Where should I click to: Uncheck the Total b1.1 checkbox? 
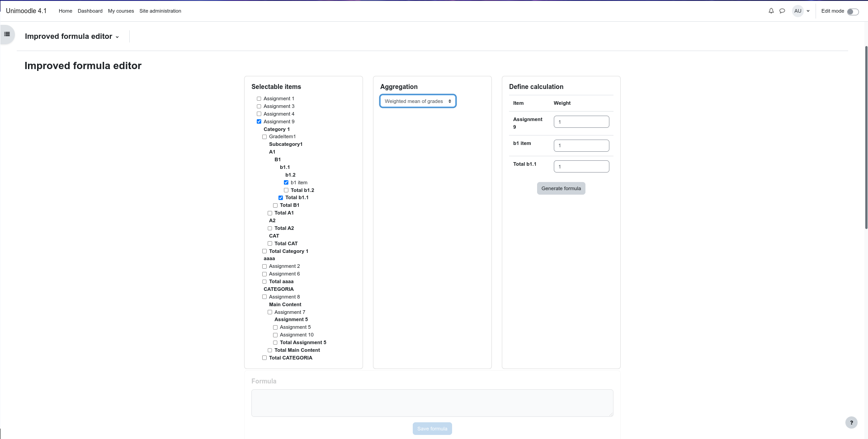pyautogui.click(x=281, y=198)
